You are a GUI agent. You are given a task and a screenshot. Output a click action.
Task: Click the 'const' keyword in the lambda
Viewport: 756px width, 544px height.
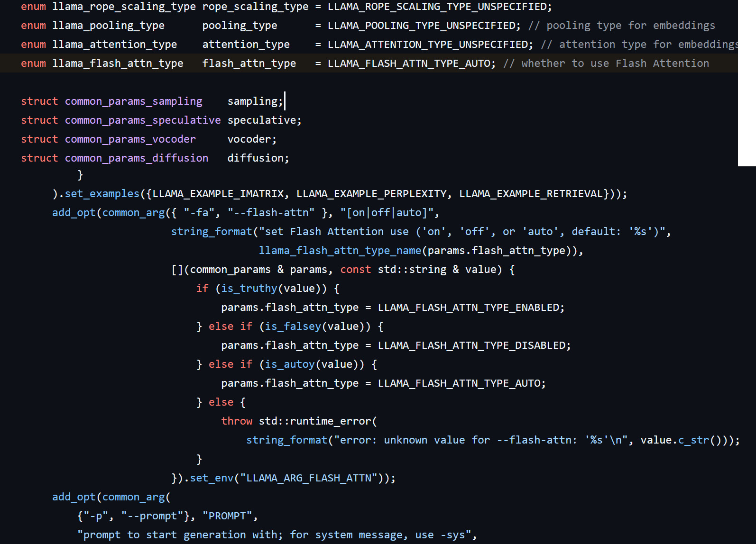point(356,270)
